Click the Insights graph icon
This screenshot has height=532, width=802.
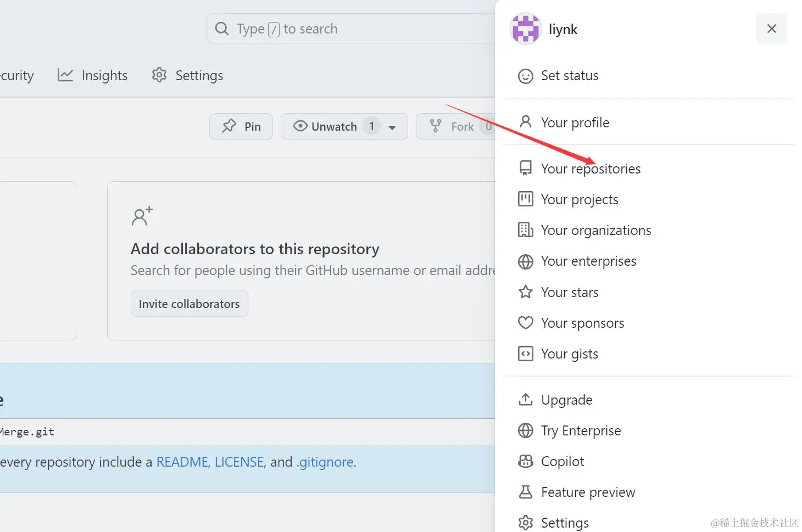[x=65, y=75]
